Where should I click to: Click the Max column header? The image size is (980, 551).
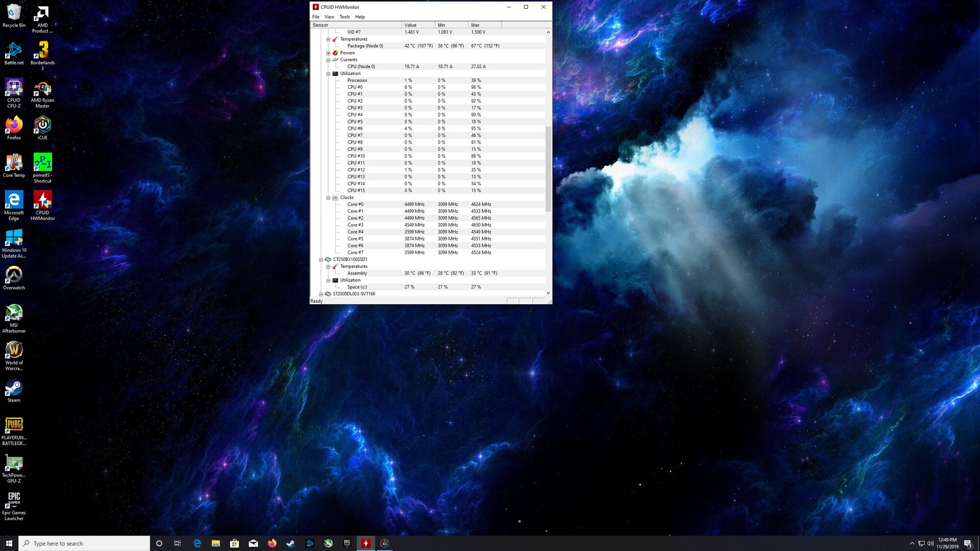tap(484, 25)
